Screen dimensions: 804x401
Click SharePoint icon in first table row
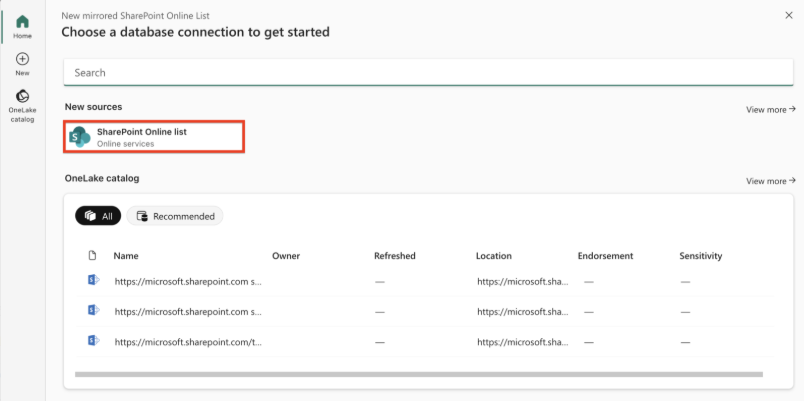(x=93, y=280)
